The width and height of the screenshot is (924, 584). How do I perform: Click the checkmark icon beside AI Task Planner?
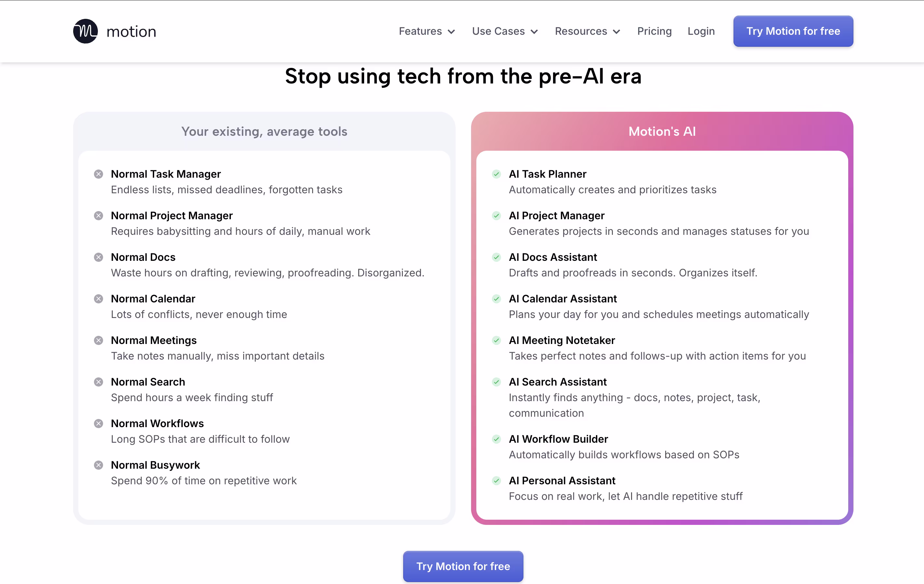[x=496, y=174]
